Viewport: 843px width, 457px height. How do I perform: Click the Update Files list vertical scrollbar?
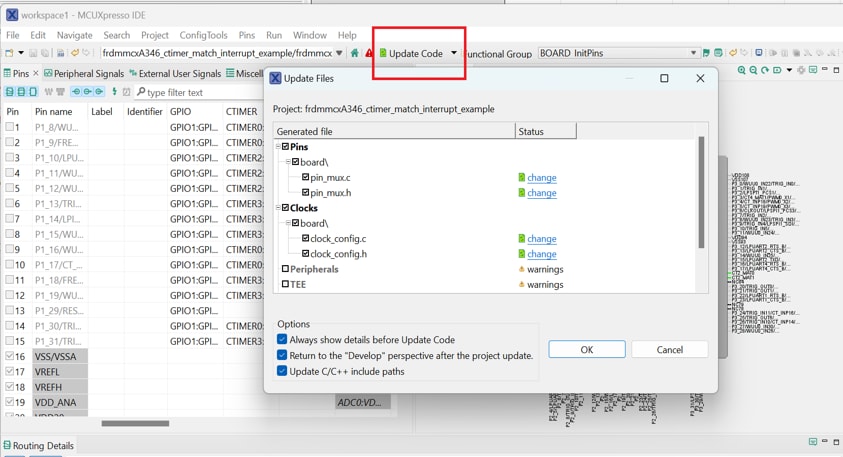(x=701, y=192)
